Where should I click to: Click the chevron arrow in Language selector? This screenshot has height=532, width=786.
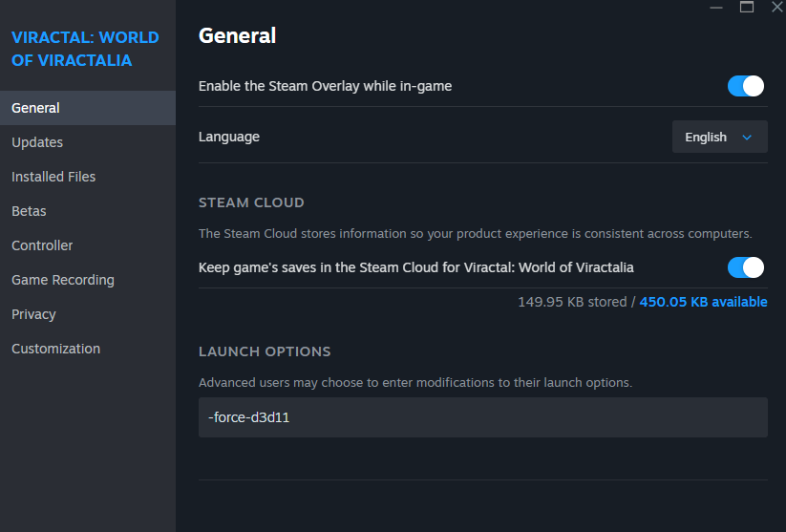pos(748,138)
